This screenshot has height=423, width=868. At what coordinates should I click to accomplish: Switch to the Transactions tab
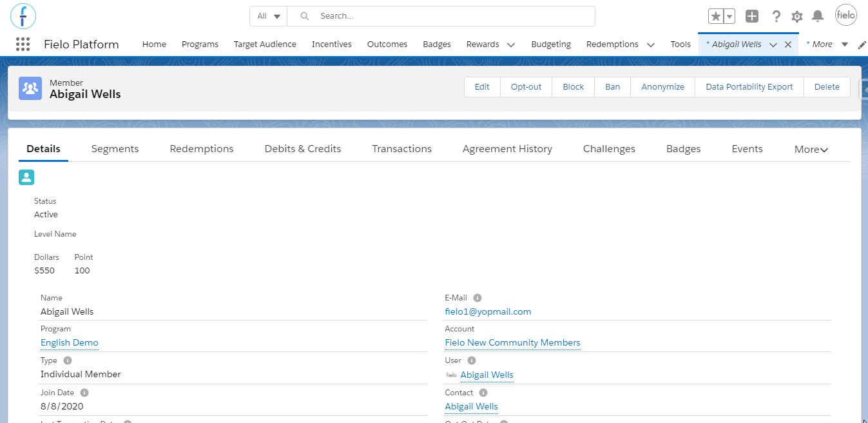pos(401,149)
